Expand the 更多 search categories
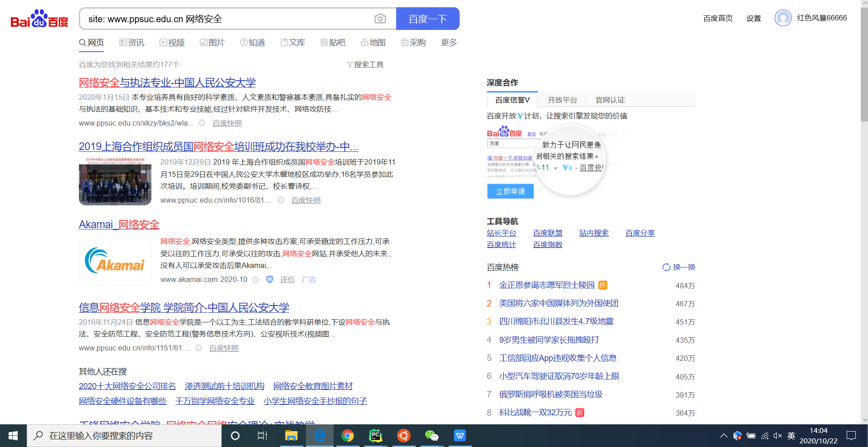Viewport: 868px width, 447px height. (x=449, y=43)
